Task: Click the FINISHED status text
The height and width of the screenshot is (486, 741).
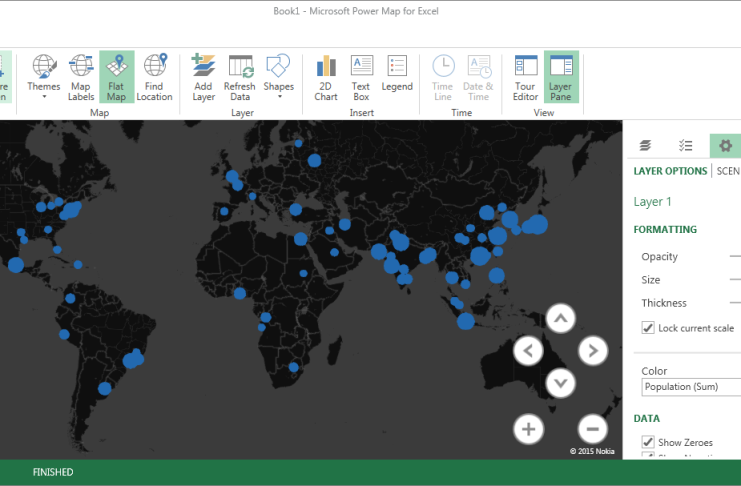Action: (53, 472)
